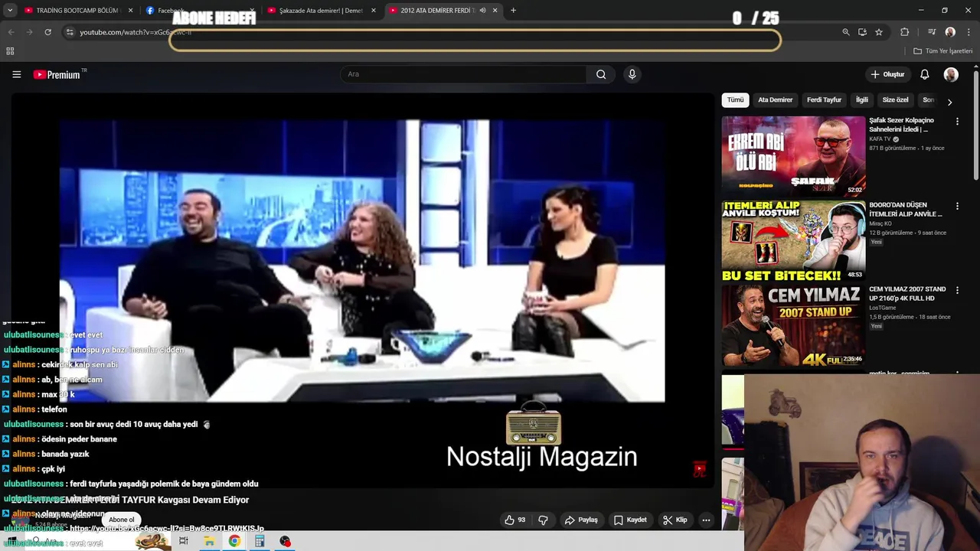Open options menu for CEM YILMAZ video
The width and height of the screenshot is (980, 551).
click(x=957, y=290)
